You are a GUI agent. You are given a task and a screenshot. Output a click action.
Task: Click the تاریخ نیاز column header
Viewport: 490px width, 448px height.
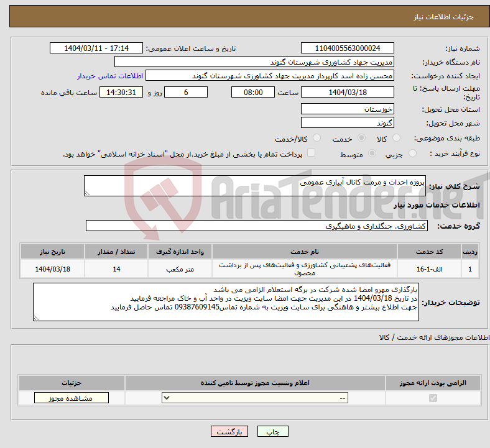(x=52, y=252)
